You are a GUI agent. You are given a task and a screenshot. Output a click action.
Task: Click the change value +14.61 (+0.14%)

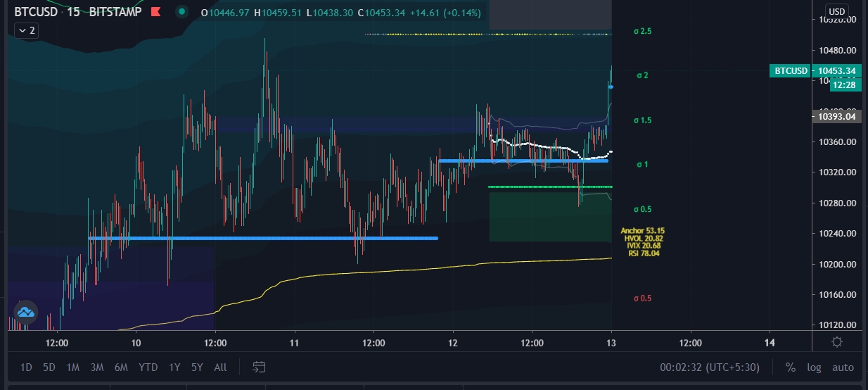[445, 13]
